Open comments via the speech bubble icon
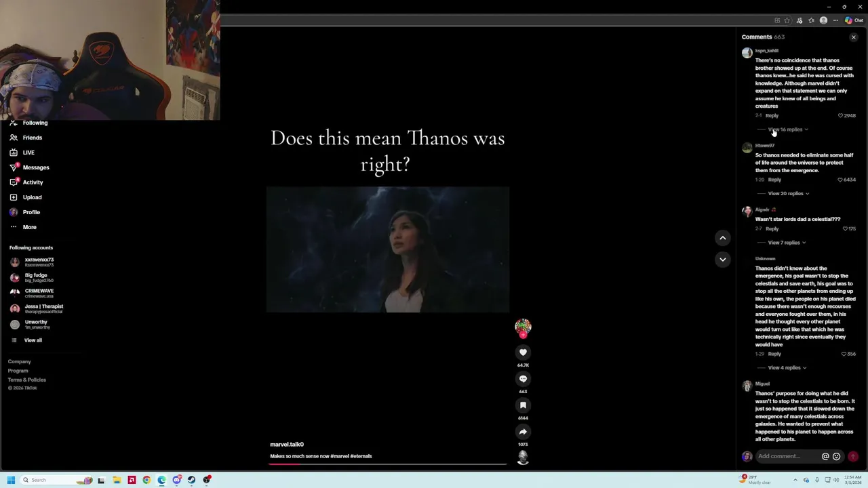 pos(523,379)
